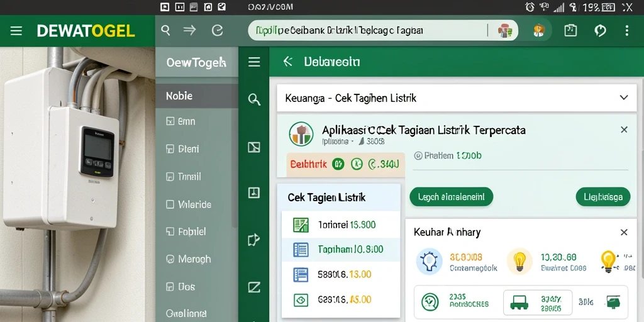Click the green money icon on 62916.45.00 row
This screenshot has width=644, height=322.
tap(301, 300)
